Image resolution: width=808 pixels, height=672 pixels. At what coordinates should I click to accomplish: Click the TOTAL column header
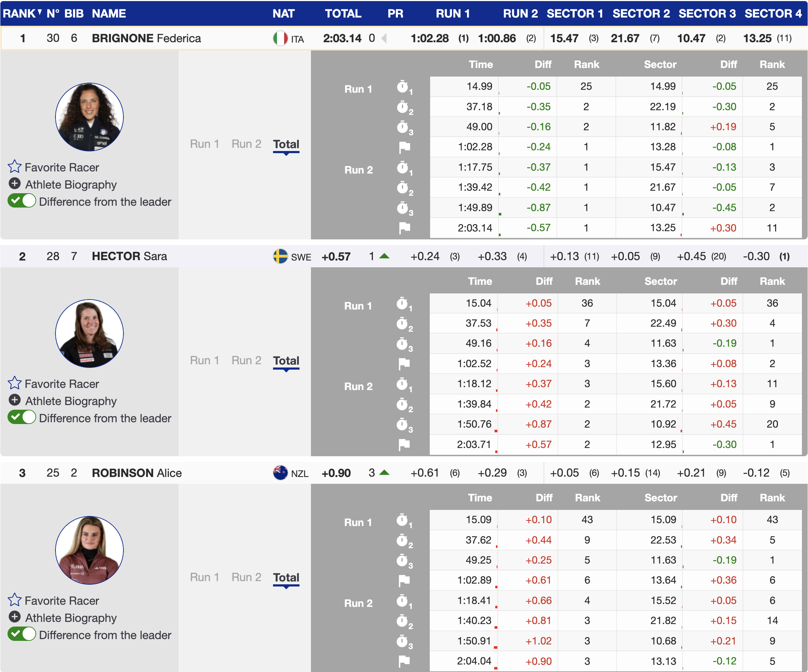click(343, 14)
